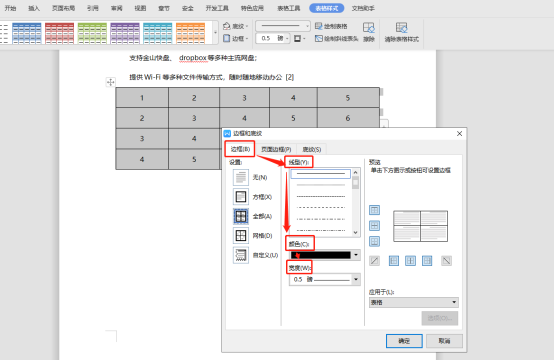Toggle the inside horizontal border preview button

point(375,226)
